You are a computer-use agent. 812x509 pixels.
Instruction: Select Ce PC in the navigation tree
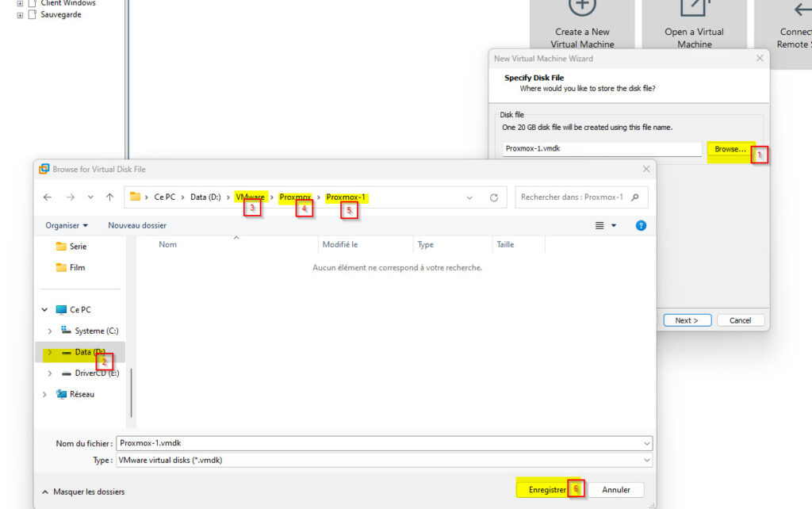click(74, 310)
